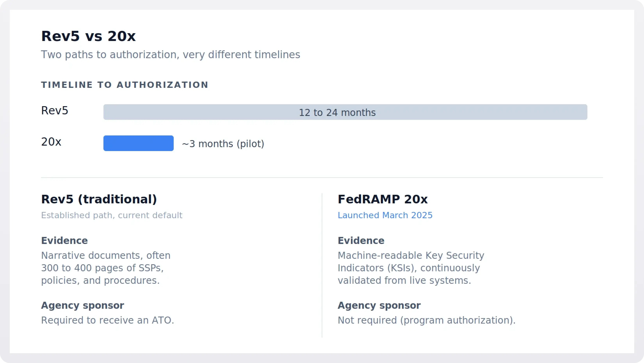Click Established path, current default text

coord(111,215)
